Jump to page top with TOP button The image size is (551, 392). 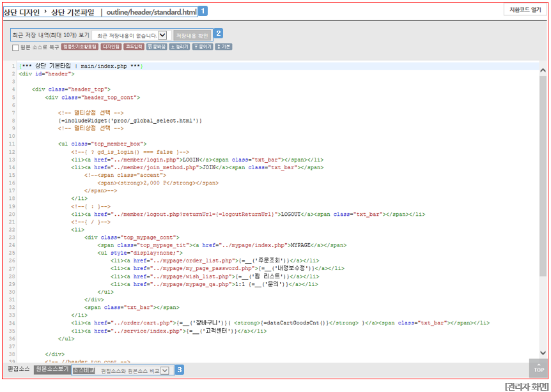coord(539,368)
